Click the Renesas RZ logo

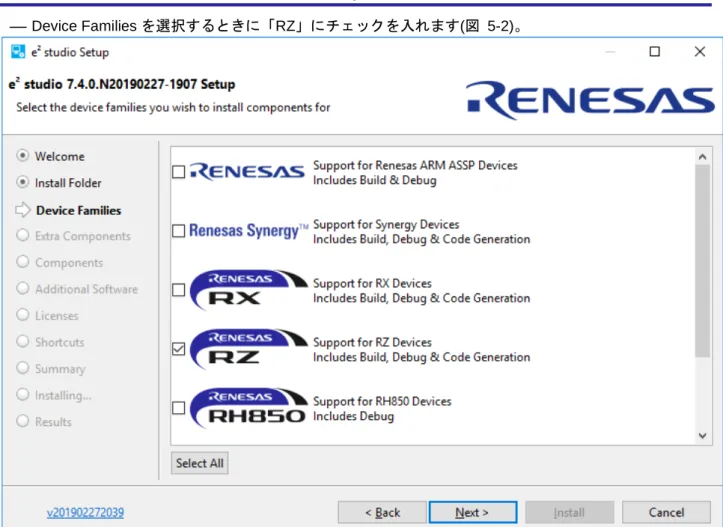click(x=249, y=349)
